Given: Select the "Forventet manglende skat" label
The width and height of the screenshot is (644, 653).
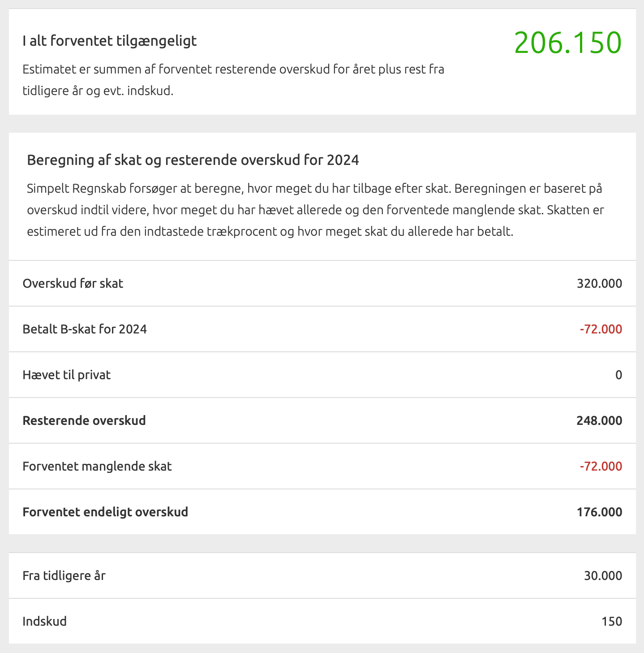Looking at the screenshot, I should point(97,466).
